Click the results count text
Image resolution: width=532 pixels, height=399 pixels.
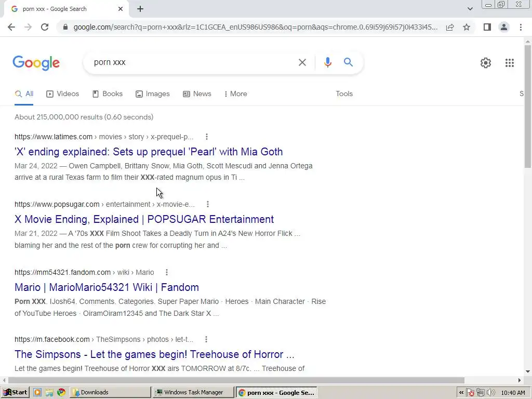(84, 117)
